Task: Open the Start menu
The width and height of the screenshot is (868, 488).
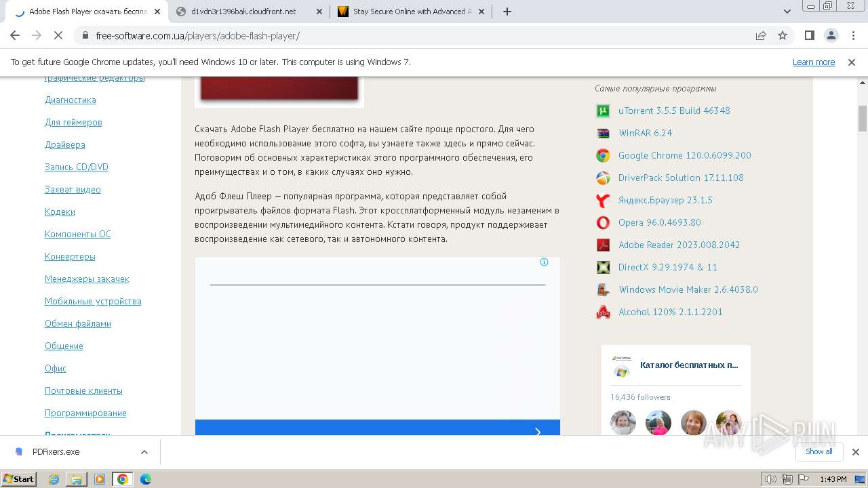Action: [19, 479]
